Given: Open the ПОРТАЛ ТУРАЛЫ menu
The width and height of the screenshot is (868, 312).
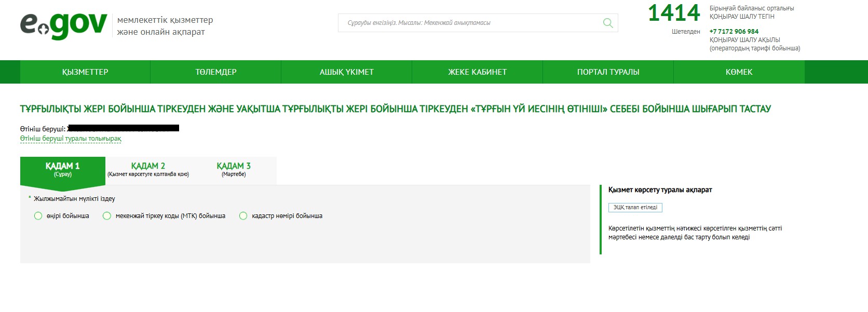Looking at the screenshot, I should [608, 72].
